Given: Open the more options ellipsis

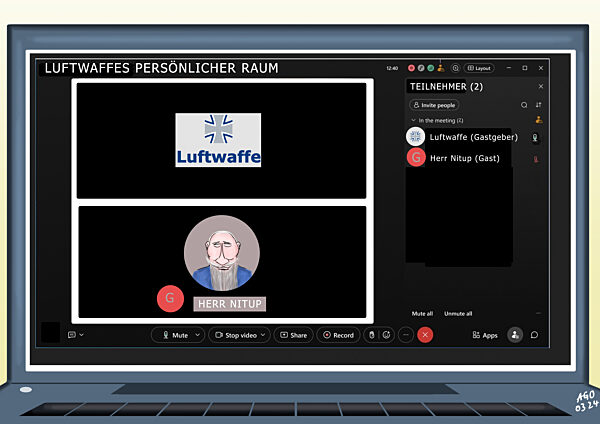Looking at the screenshot, I should pos(405,335).
